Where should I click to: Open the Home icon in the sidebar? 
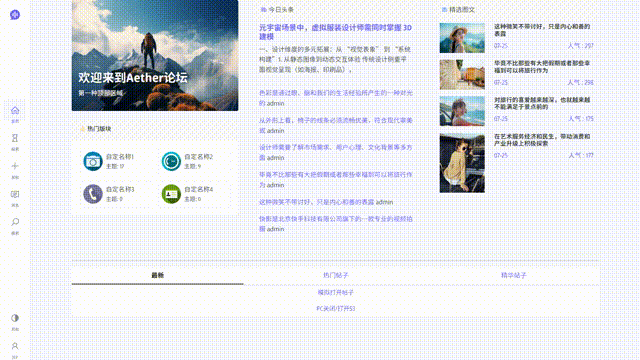pyautogui.click(x=15, y=110)
